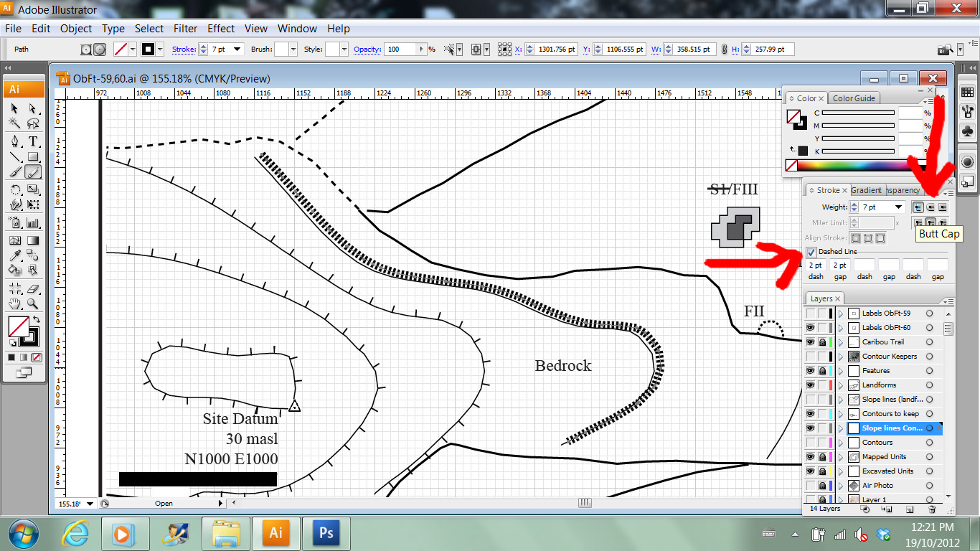
Task: Show the Labels ObFt-59 layer
Action: click(810, 314)
